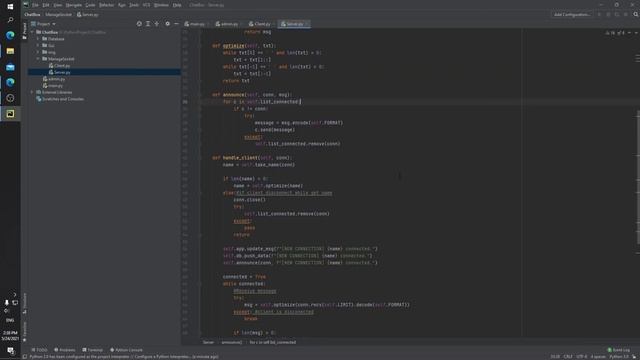640x360 pixels.
Task: Click ManageSocket in the navigation breadcrumb
Action: coord(58,15)
